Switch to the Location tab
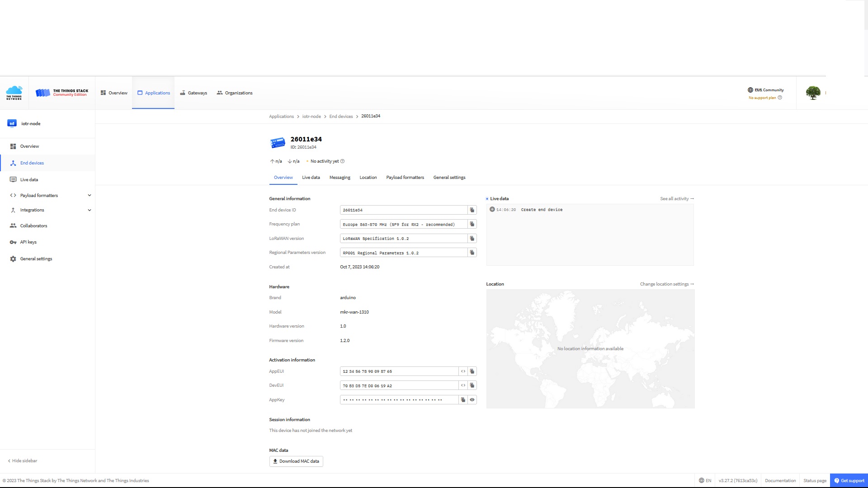Viewport: 868px width, 488px height. click(x=368, y=178)
